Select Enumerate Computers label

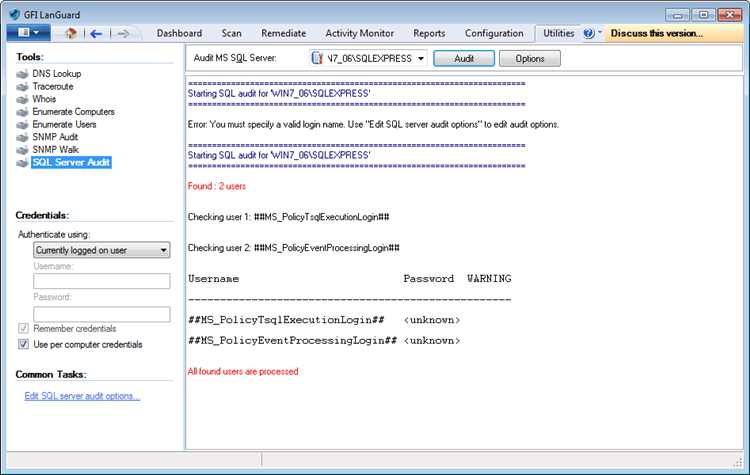pos(73,111)
